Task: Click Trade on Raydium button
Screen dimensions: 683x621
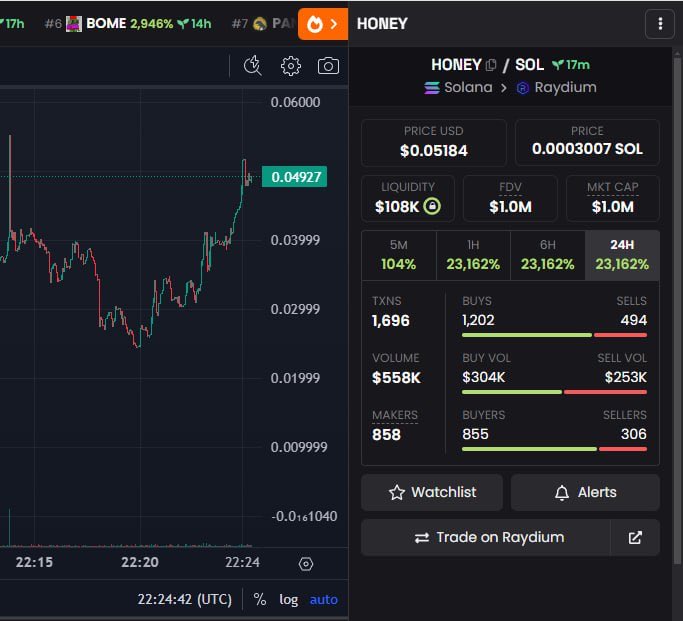Action: (486, 537)
